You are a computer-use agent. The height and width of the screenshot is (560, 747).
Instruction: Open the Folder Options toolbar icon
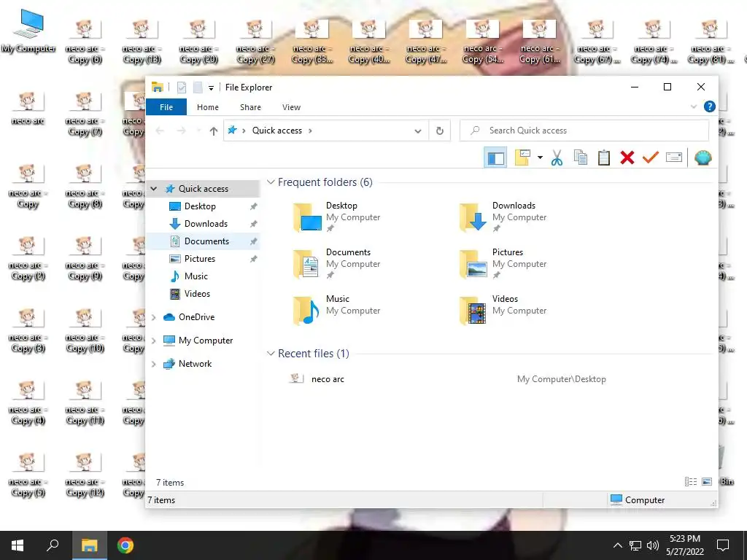point(522,157)
